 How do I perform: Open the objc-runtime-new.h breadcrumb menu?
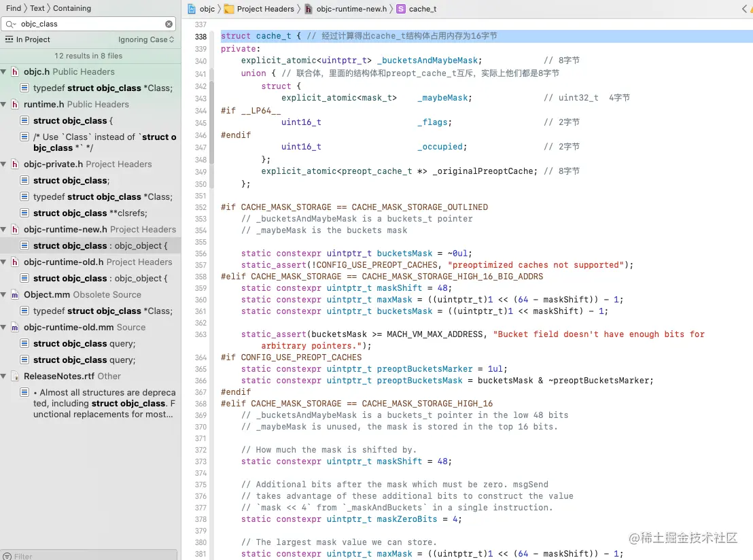(351, 9)
